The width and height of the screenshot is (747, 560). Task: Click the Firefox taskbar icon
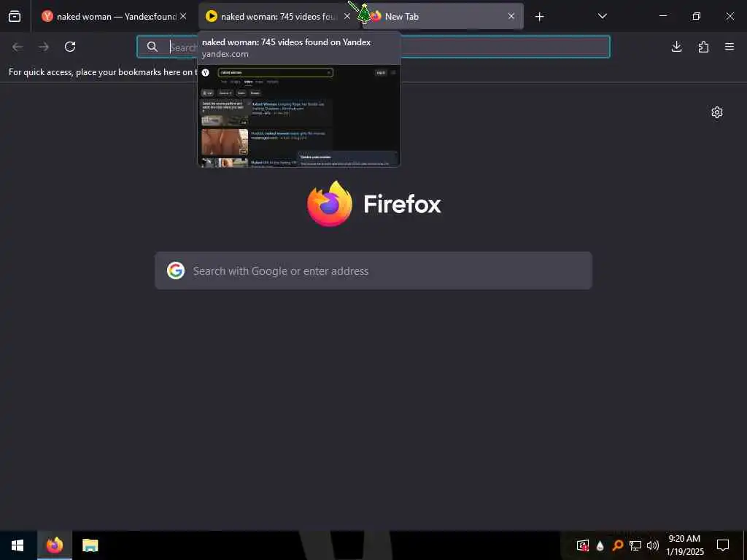(x=55, y=545)
